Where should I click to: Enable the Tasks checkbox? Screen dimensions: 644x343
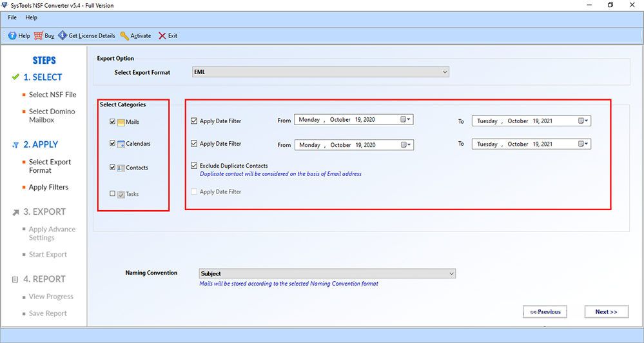pos(112,193)
